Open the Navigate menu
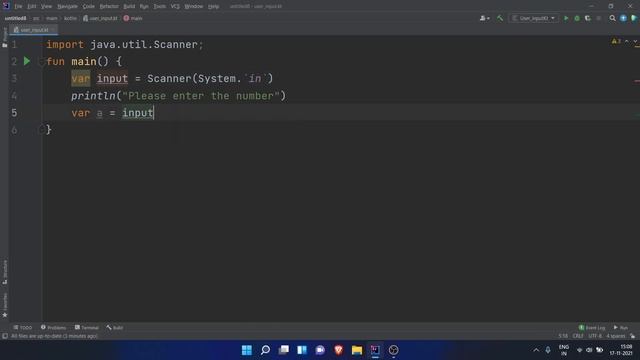The image size is (640, 360). coord(67,7)
